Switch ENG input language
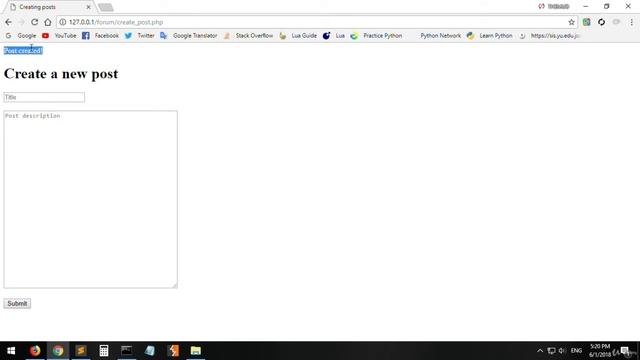Image resolution: width=640 pixels, height=360 pixels. pyautogui.click(x=576, y=351)
